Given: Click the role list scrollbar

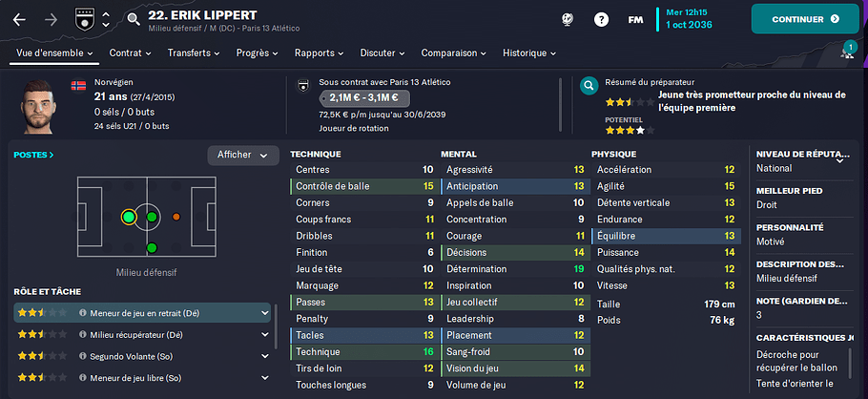Looking at the screenshot, I should click(277, 327).
